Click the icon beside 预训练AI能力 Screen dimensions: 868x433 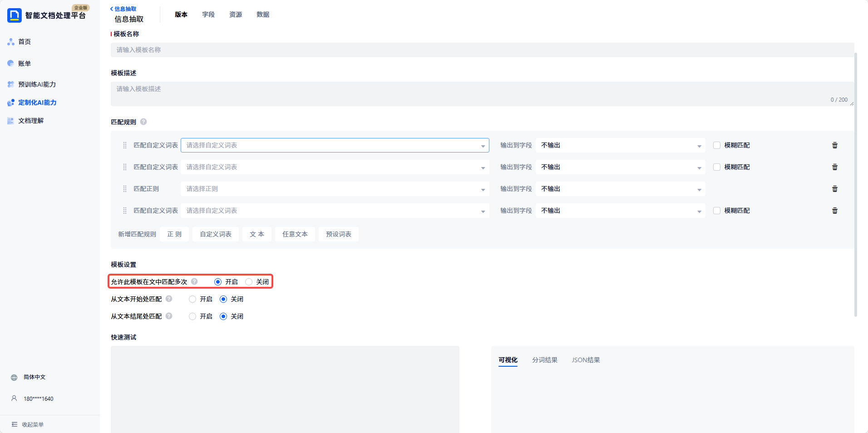coord(11,84)
